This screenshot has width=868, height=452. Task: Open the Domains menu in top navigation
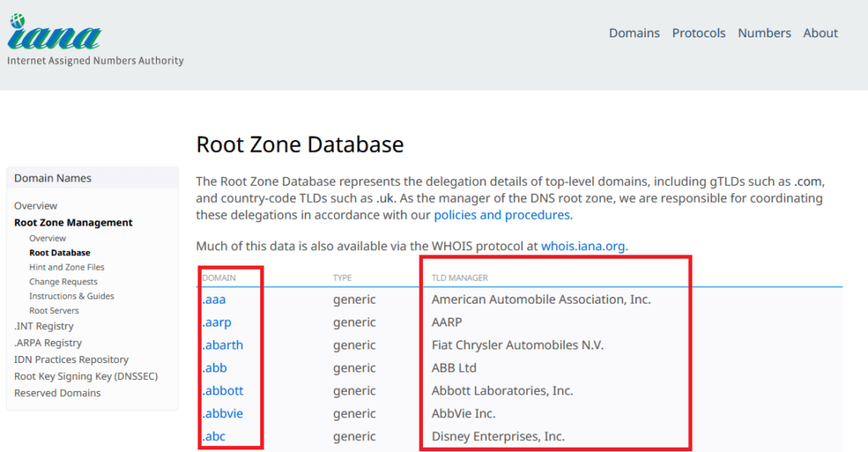[634, 33]
